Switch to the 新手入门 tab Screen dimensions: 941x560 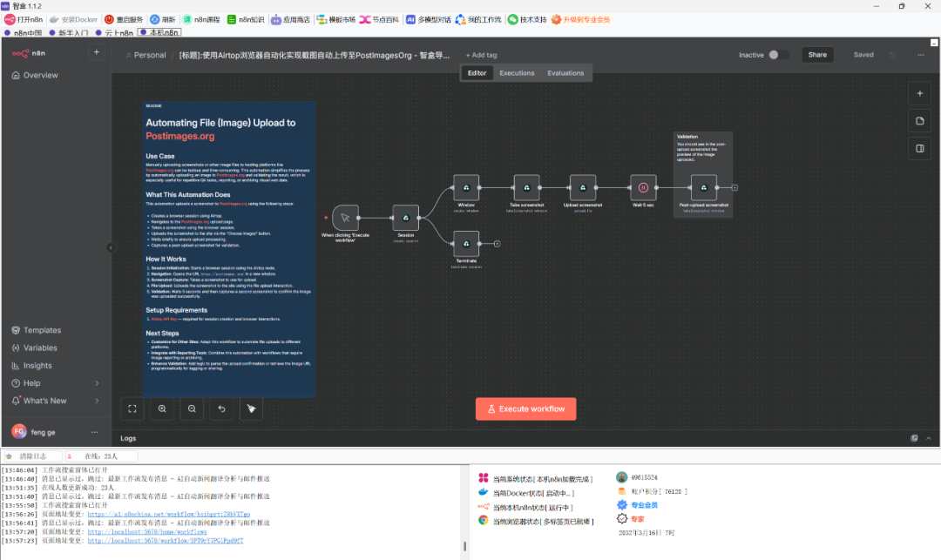(69, 33)
